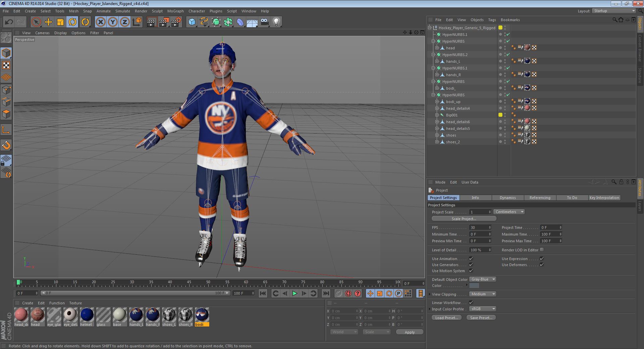The height and width of the screenshot is (349, 644).
Task: Toggle X axis lock
Action: pos(101,22)
